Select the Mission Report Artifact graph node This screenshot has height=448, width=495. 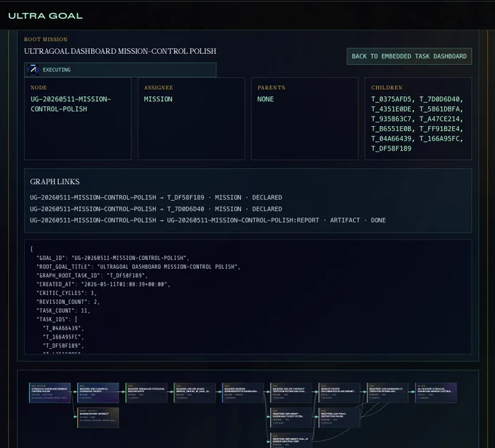pos(98,417)
